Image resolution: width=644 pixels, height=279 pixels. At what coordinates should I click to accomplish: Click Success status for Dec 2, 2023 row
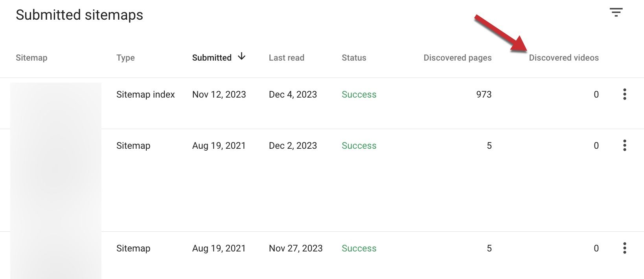point(359,146)
